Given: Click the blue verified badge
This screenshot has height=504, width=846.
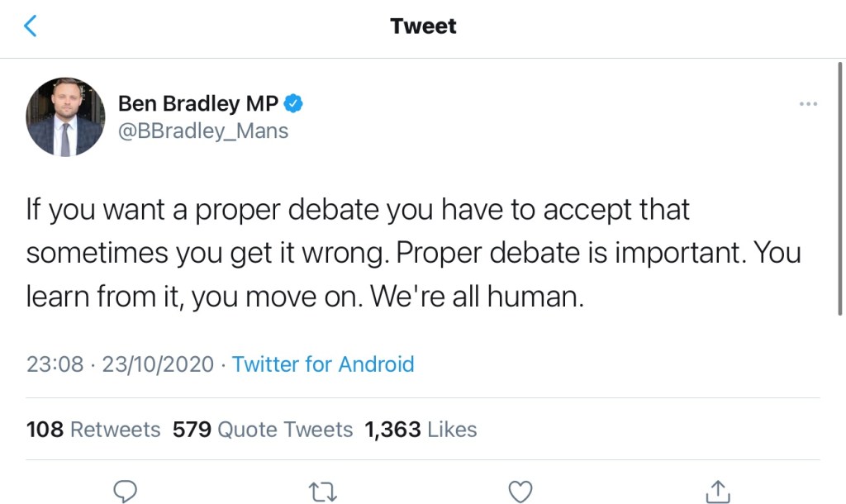Looking at the screenshot, I should 294,103.
